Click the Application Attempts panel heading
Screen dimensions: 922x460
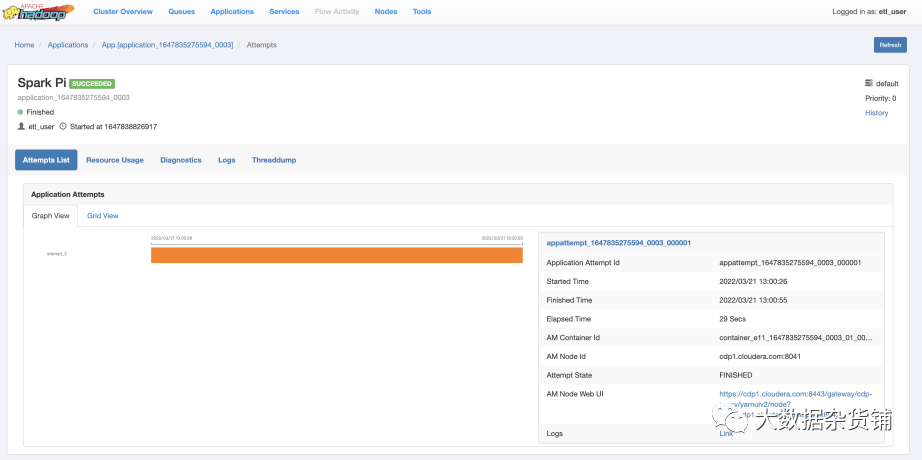(68, 194)
